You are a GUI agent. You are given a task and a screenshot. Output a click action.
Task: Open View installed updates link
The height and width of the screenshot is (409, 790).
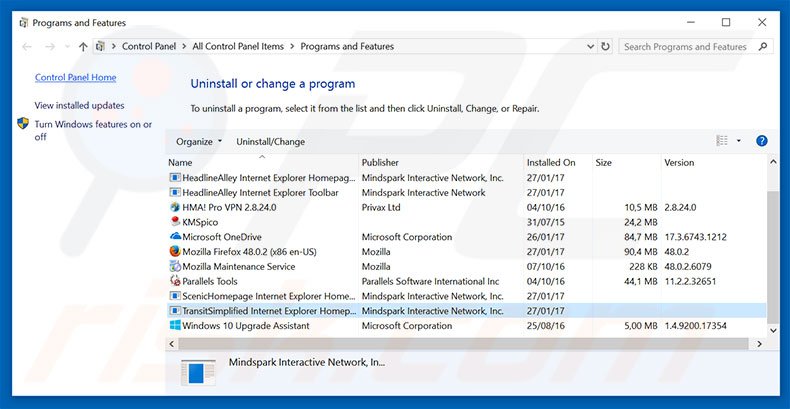(x=80, y=105)
